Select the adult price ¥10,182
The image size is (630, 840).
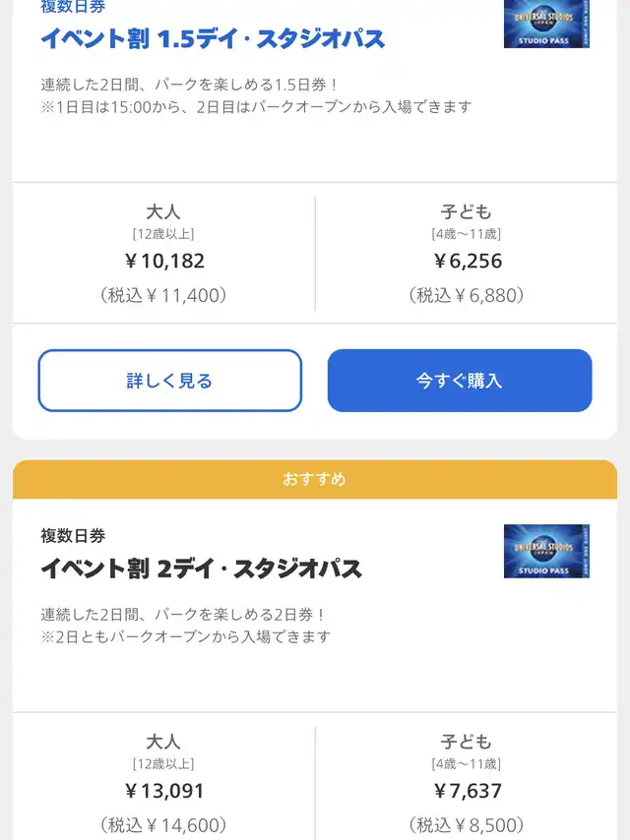(164, 262)
